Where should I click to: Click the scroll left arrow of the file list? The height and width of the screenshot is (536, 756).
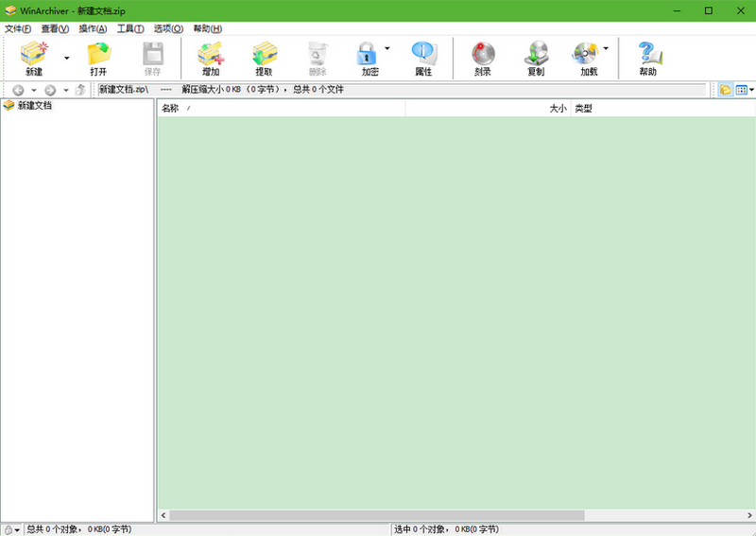[163, 515]
